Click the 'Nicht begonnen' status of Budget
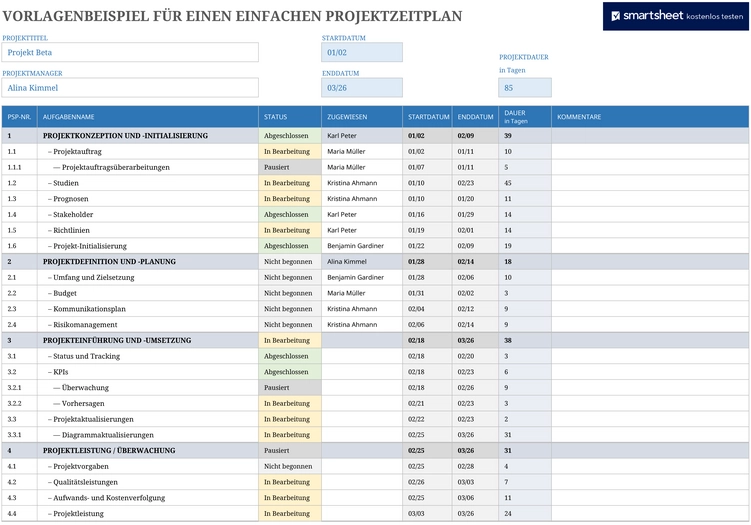This screenshot has width=751, height=525. [x=290, y=293]
